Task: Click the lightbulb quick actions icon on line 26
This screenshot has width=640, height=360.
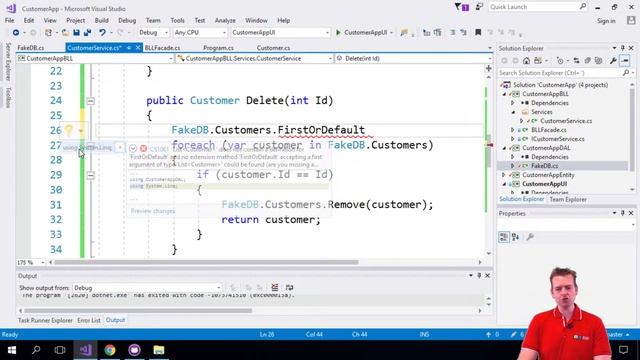Action: pos(69,131)
